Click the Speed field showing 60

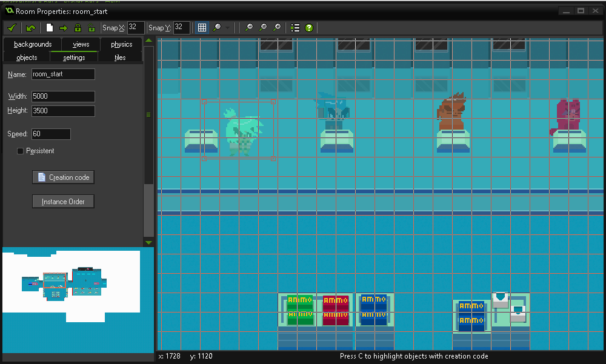coord(51,134)
